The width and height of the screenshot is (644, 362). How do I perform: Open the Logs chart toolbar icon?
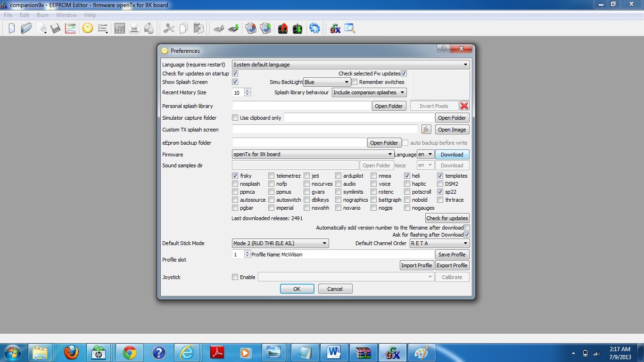(70, 28)
